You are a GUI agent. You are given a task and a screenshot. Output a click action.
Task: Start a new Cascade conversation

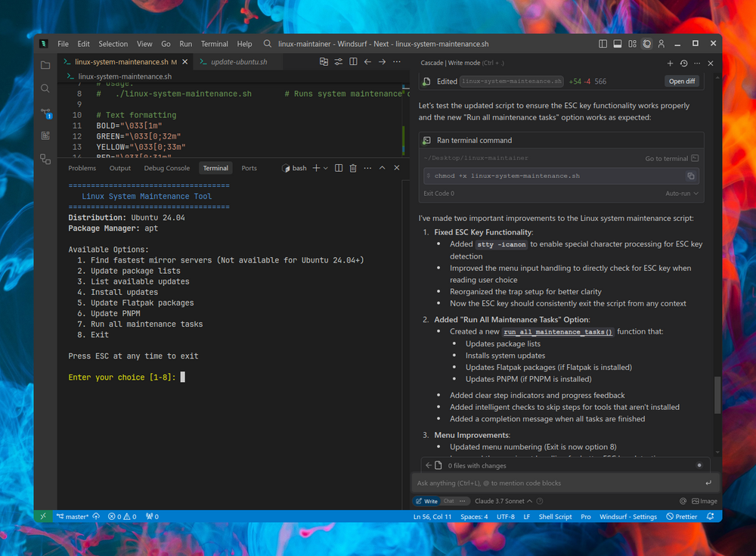[x=670, y=64]
